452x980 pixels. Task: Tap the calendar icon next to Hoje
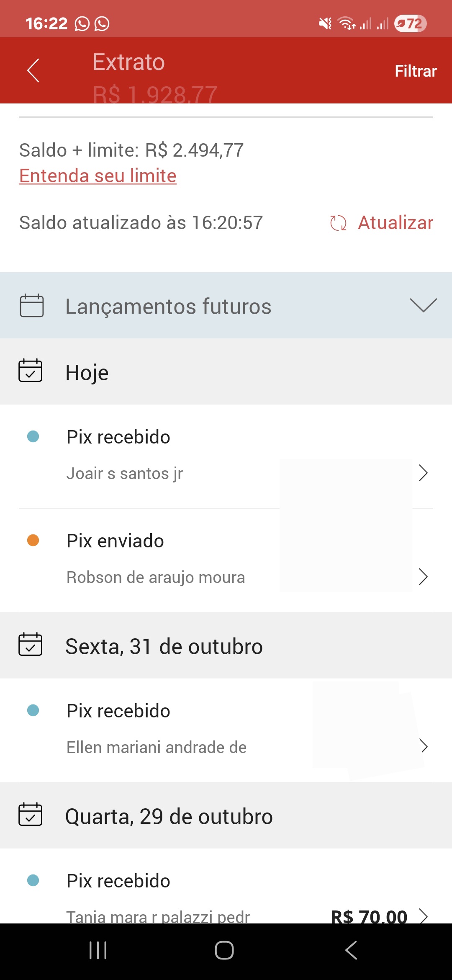click(31, 371)
